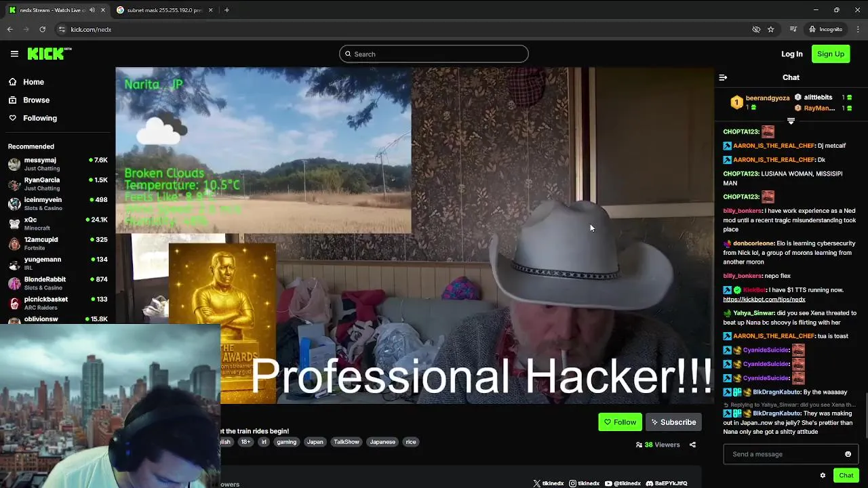Viewport: 868px width, 488px height.
Task: Open the Instagram tikinedx social link
Action: point(585,483)
